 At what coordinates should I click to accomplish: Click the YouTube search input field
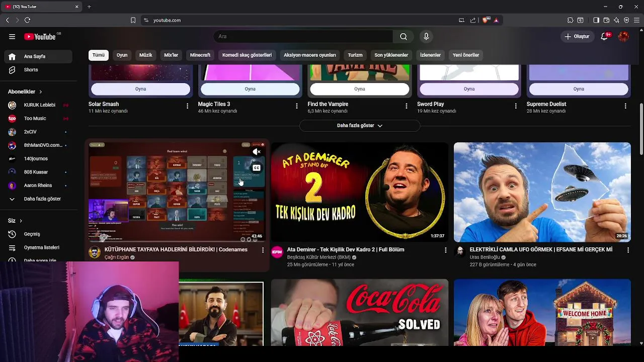tap(303, 37)
